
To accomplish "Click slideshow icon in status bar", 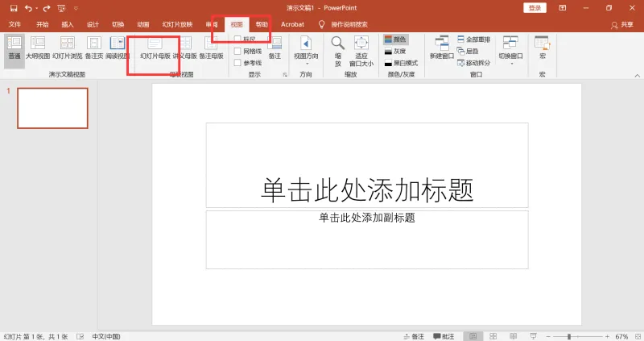I will pos(534,336).
